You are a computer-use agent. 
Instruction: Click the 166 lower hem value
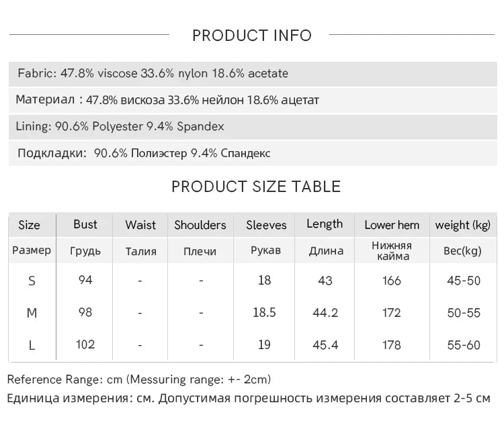click(x=391, y=281)
